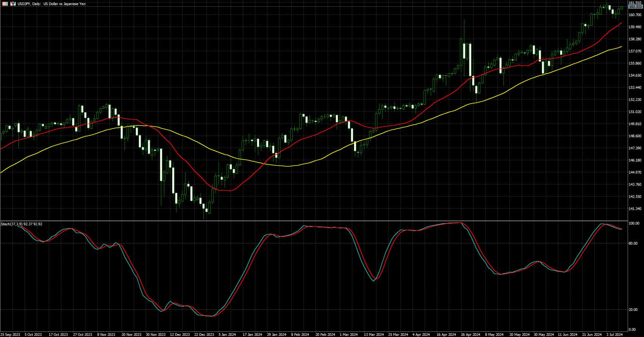Click the 80.00 level on Stochastic scale

click(633, 243)
